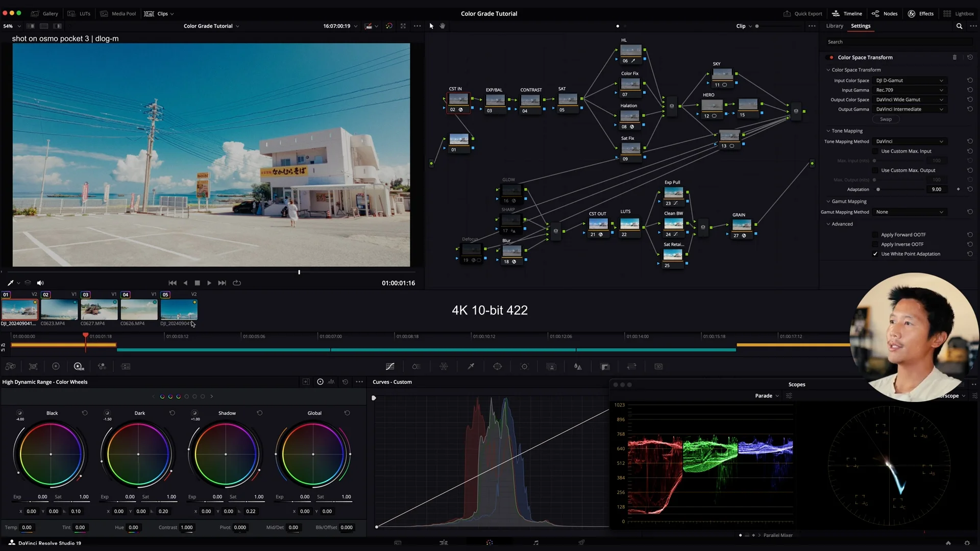Open the Curves palette icon
Viewport: 980px width, 551px height.
click(390, 366)
